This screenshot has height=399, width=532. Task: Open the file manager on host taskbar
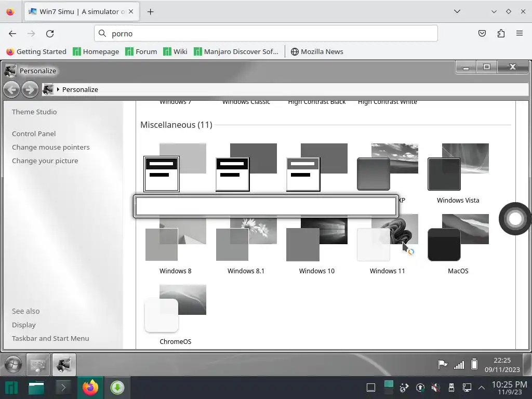pos(36,388)
